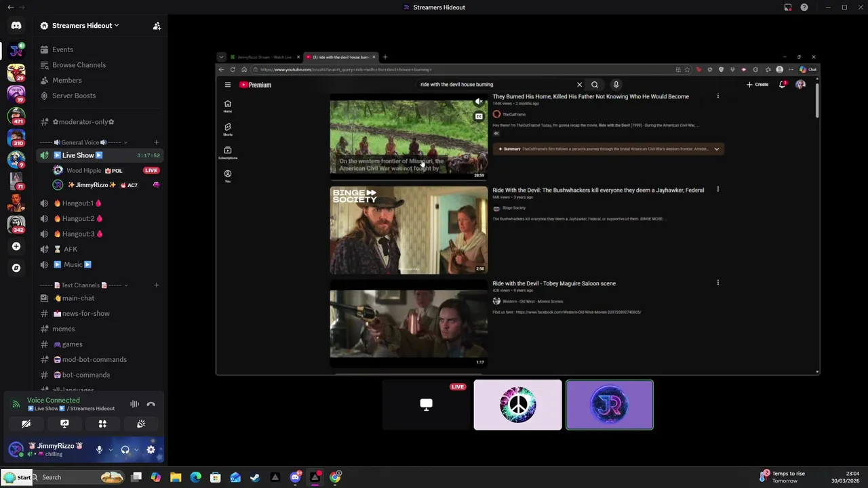This screenshot has width=868, height=488.
Task: Collapse the General Voice category
Action: click(x=83, y=142)
